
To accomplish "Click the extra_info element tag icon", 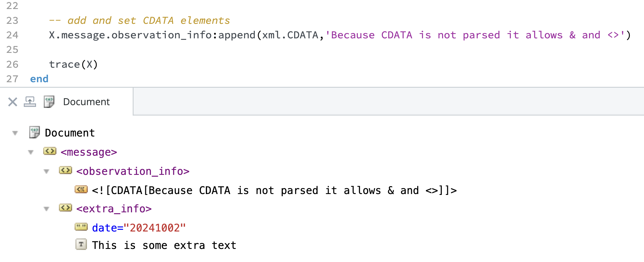I will click(x=65, y=208).
